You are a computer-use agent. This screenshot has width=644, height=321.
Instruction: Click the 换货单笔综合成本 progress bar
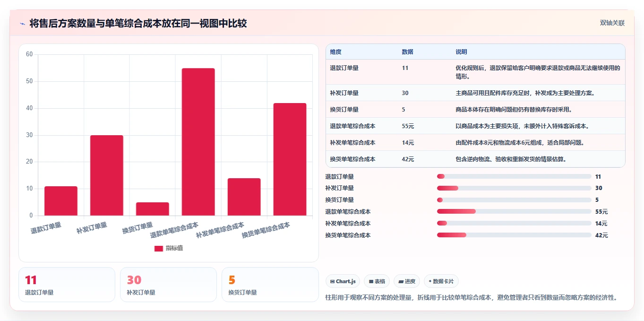(514, 235)
